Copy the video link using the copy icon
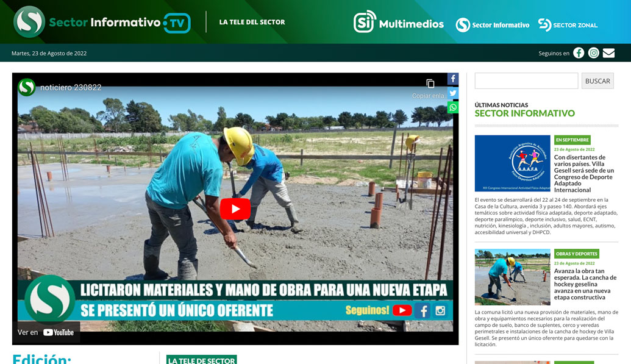Viewport: 631px width, 364px height. point(431,83)
